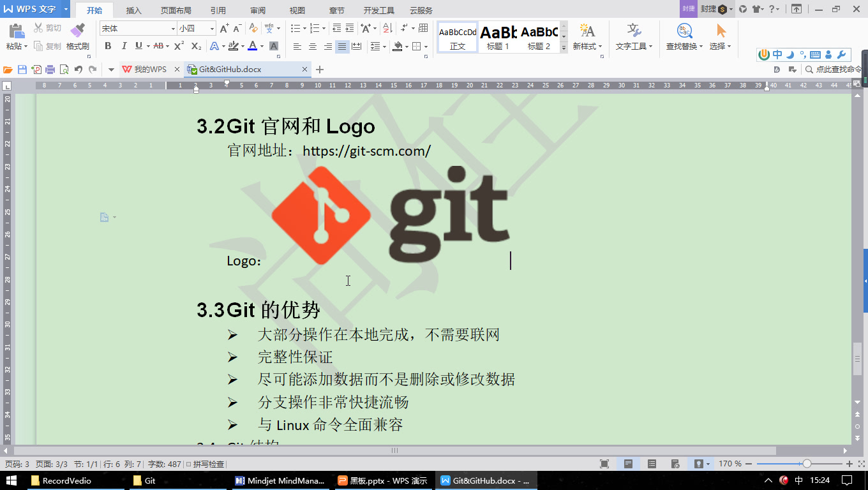868x490 pixels.
Task: Apply the 标题 2 heading style
Action: click(539, 37)
